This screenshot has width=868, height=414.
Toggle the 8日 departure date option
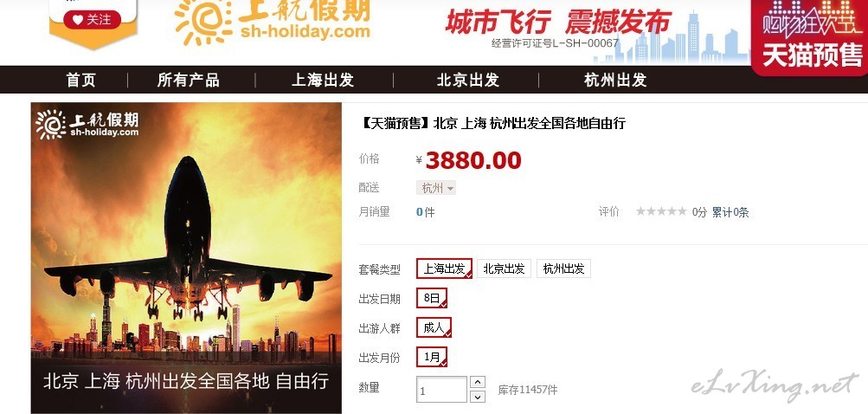tap(432, 298)
